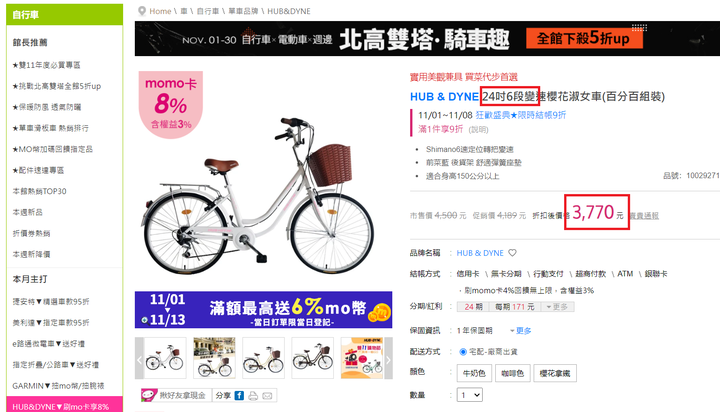Click the HUB & DYNE brand name link
The height and width of the screenshot is (412, 720).
tap(480, 253)
